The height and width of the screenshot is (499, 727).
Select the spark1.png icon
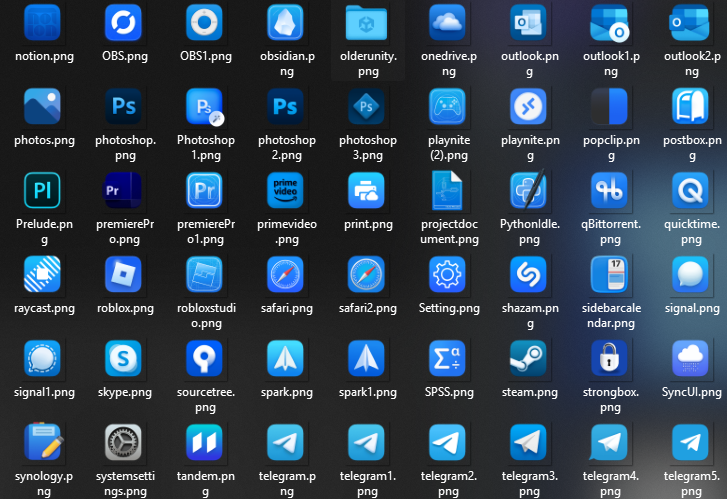(366, 358)
